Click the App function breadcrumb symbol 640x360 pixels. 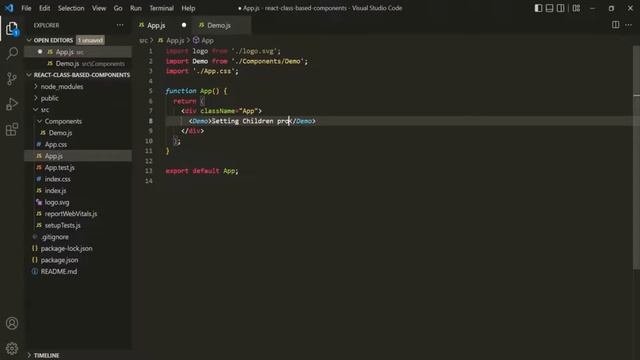[x=207, y=40]
